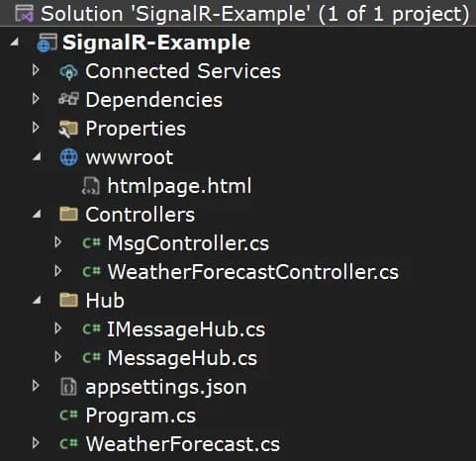Collapse the SignalR-Example project node
Image resolution: width=476 pixels, height=461 pixels.
coord(15,42)
